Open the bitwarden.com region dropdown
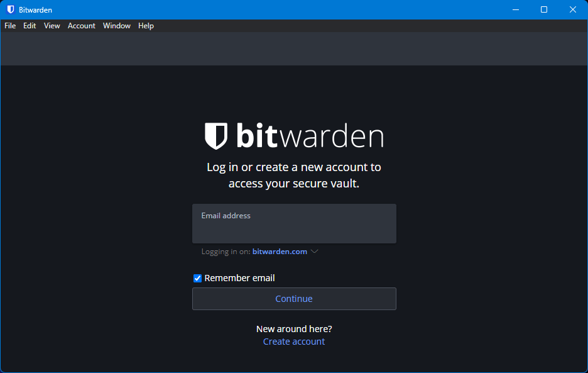The height and width of the screenshot is (373, 588). tap(280, 251)
